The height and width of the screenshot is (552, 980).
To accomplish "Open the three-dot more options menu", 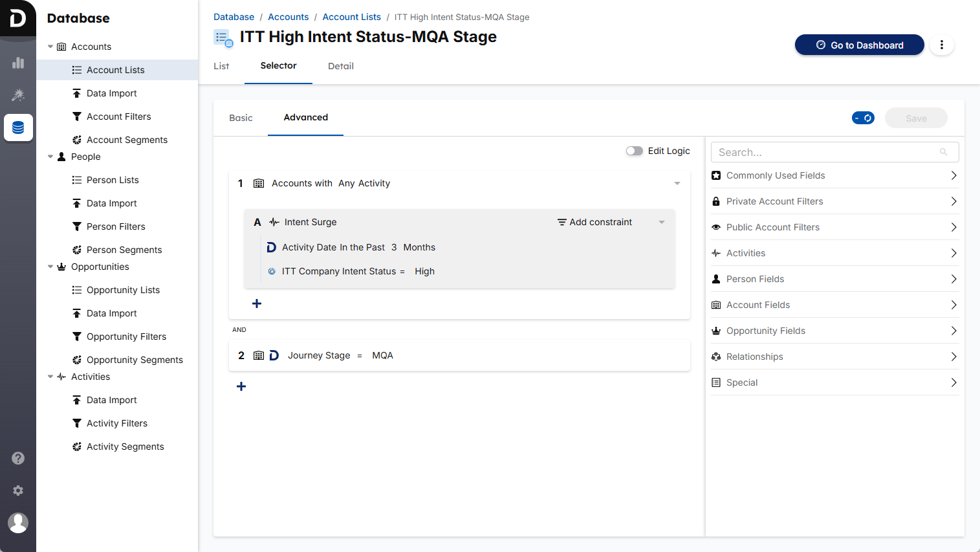I will tap(941, 45).
